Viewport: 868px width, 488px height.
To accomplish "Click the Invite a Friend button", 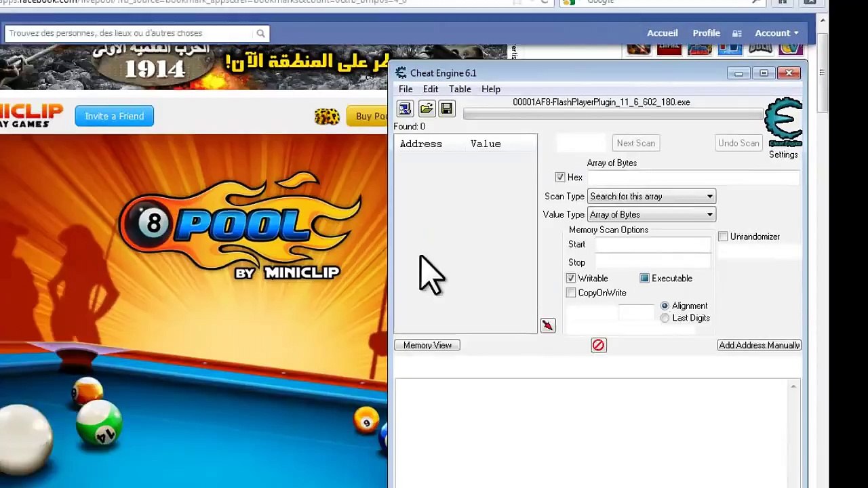I will 115,116.
